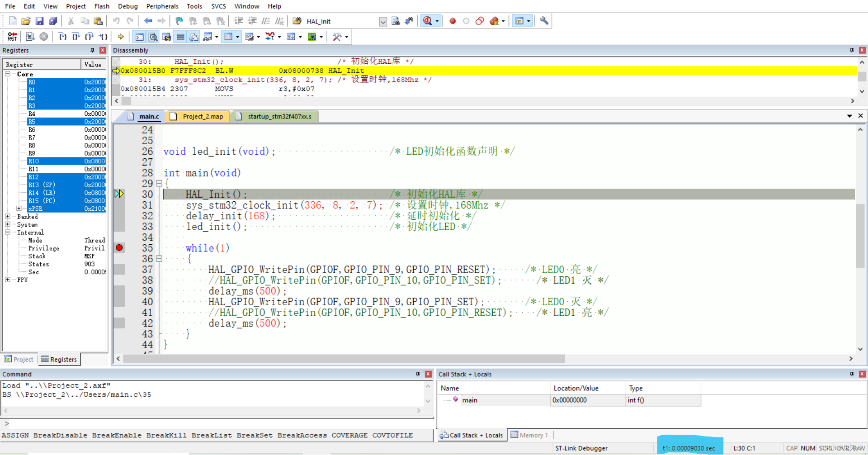This screenshot has width=868, height=455.
Task: Show the Command Window via its toolbar icon
Action: (x=139, y=37)
